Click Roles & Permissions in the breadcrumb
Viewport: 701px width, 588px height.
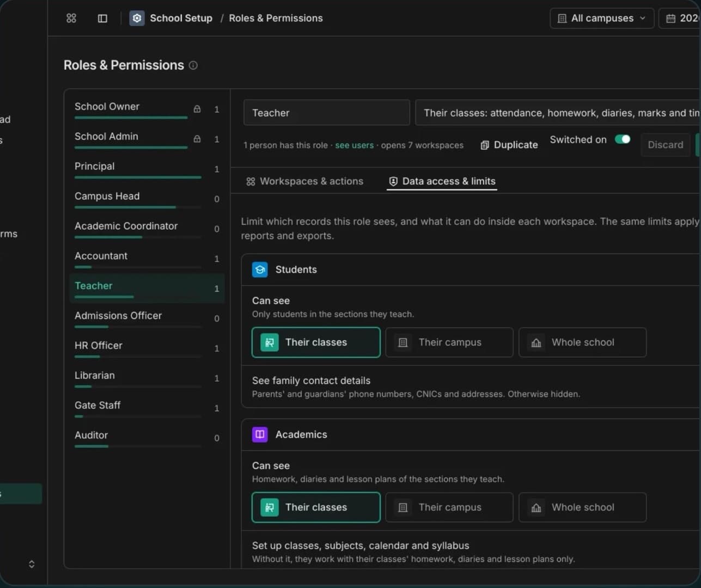tap(276, 18)
